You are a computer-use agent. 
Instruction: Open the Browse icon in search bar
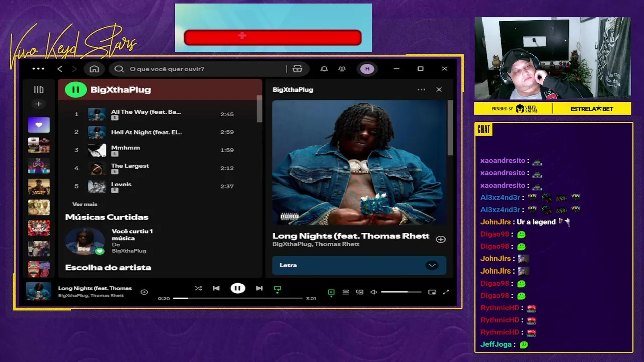pos(297,69)
